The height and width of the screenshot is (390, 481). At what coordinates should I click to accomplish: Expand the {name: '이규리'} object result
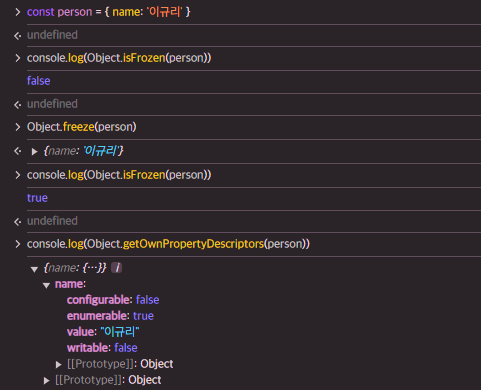point(34,152)
